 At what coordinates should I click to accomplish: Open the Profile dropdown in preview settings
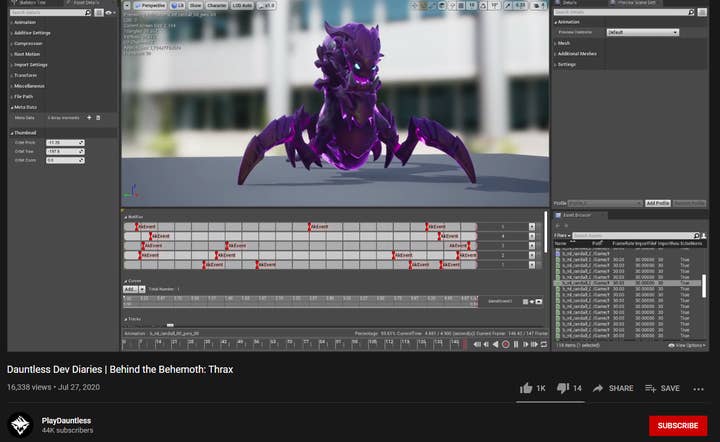coord(605,203)
